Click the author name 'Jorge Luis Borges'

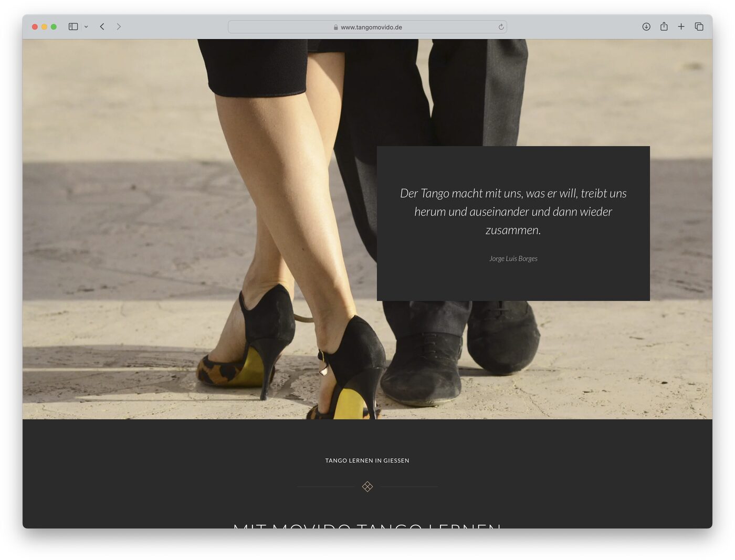pyautogui.click(x=513, y=259)
